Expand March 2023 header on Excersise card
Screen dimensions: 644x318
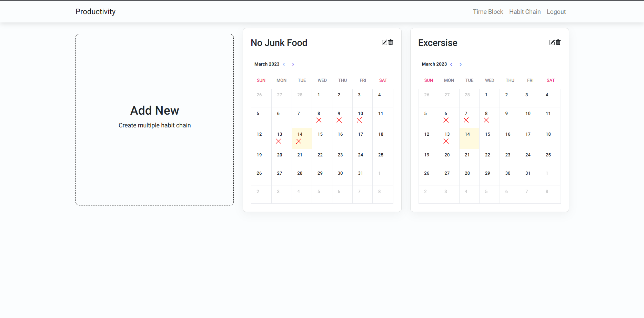click(434, 64)
